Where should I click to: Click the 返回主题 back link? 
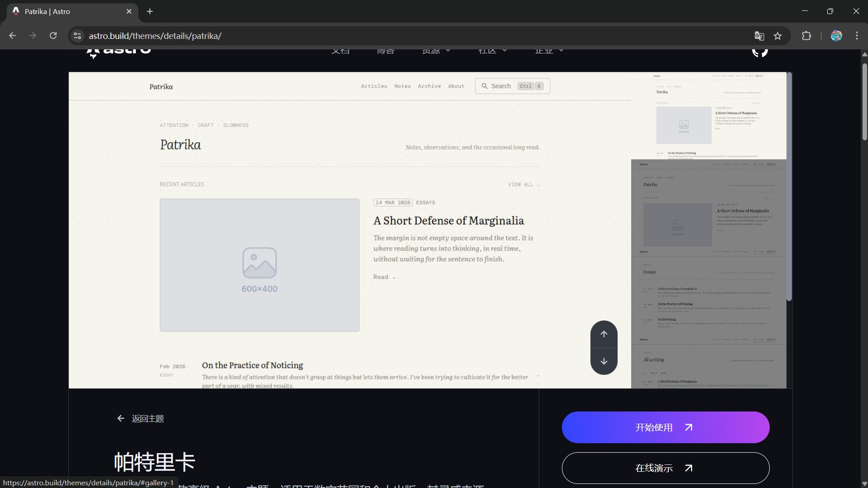click(x=140, y=419)
